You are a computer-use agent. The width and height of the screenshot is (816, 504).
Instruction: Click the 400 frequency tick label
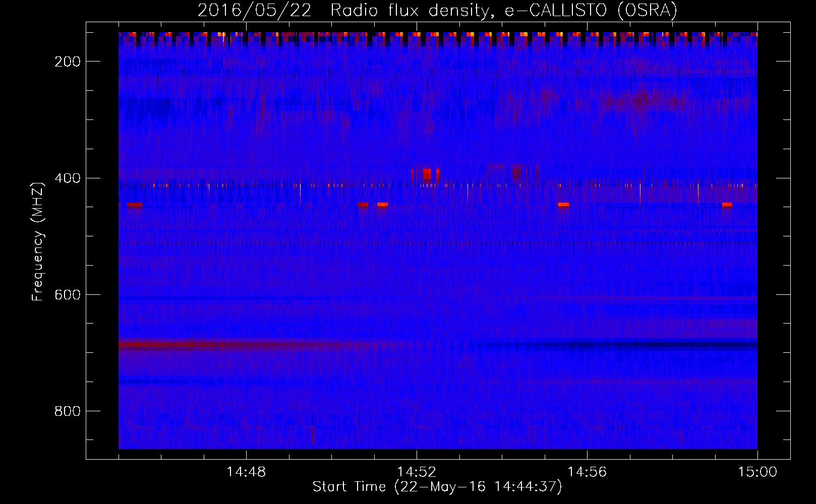[68, 178]
